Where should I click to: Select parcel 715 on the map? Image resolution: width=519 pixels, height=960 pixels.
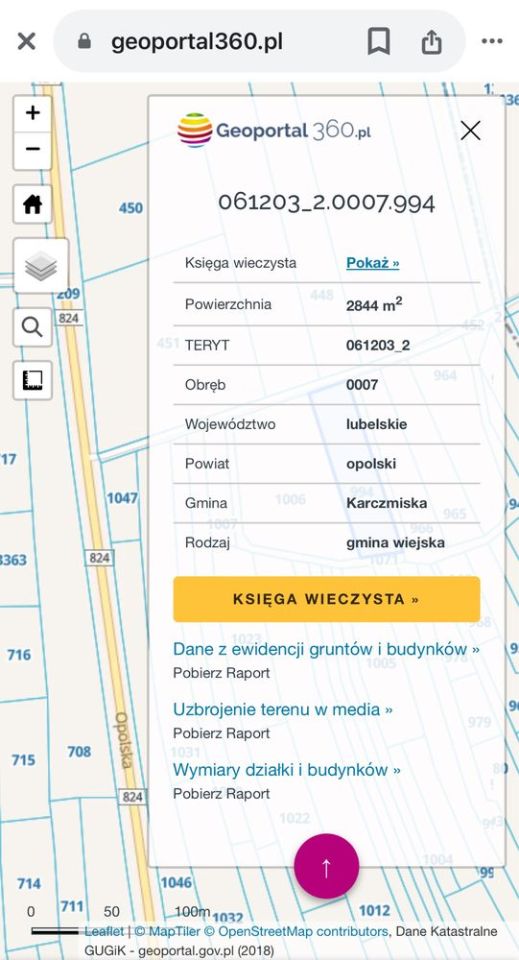23,760
